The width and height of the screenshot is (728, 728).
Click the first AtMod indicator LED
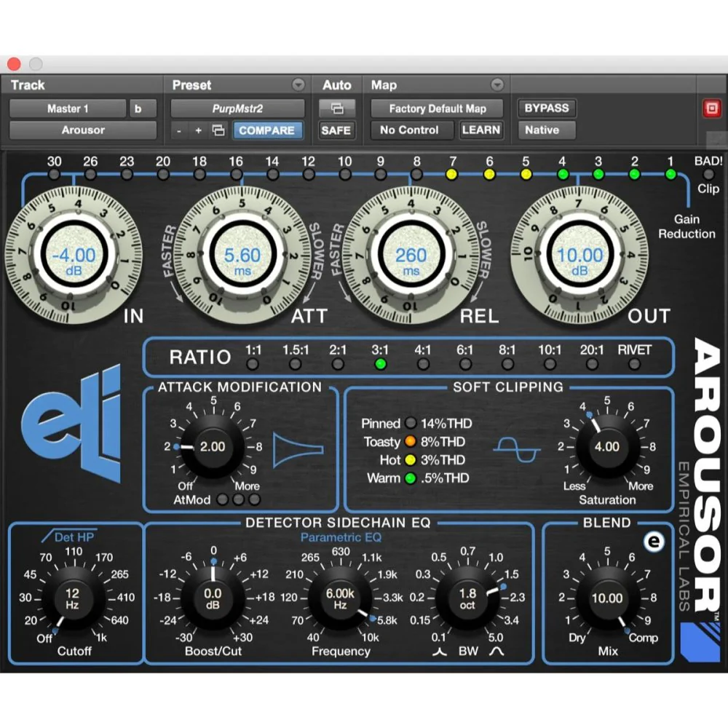click(x=223, y=499)
